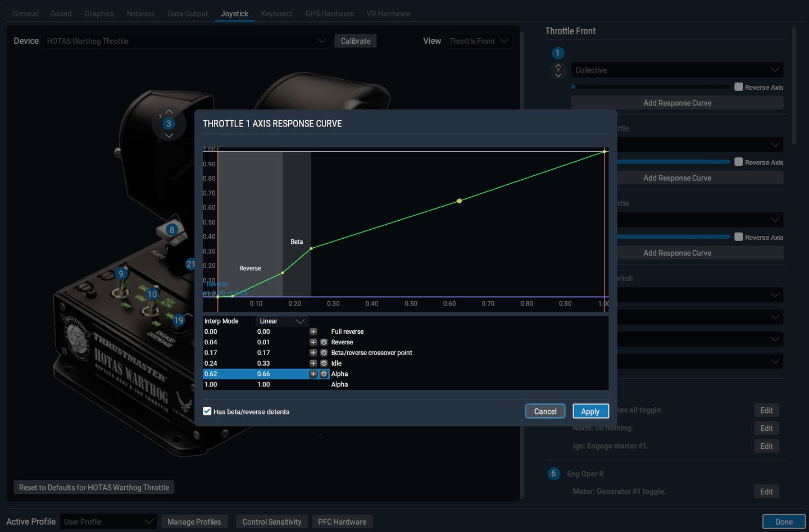Switch to the Sound tab
The height and width of the screenshot is (532, 809).
click(x=61, y=13)
